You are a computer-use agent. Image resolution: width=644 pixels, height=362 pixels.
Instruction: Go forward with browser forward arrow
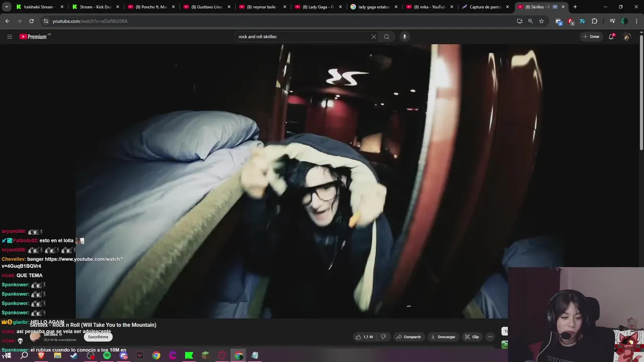coord(19,21)
